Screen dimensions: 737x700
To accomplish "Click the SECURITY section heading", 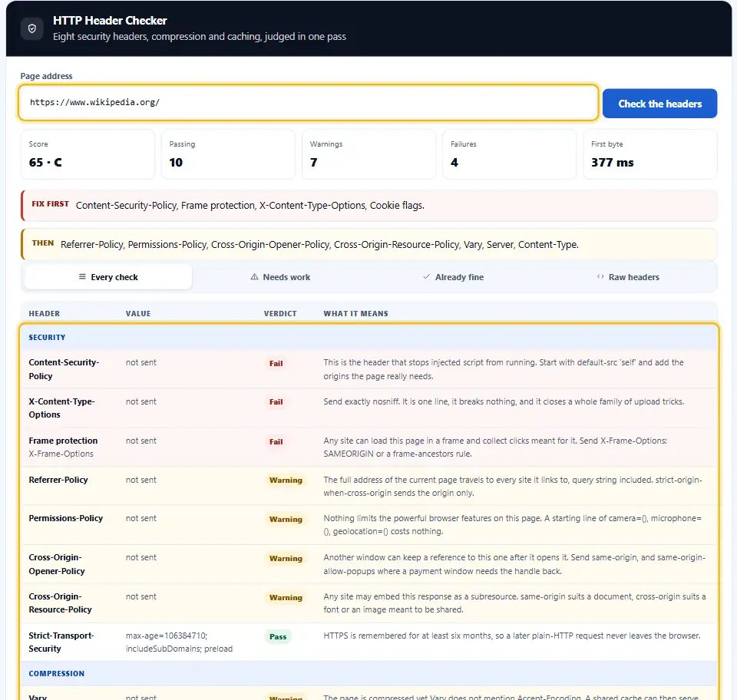I will coord(47,337).
